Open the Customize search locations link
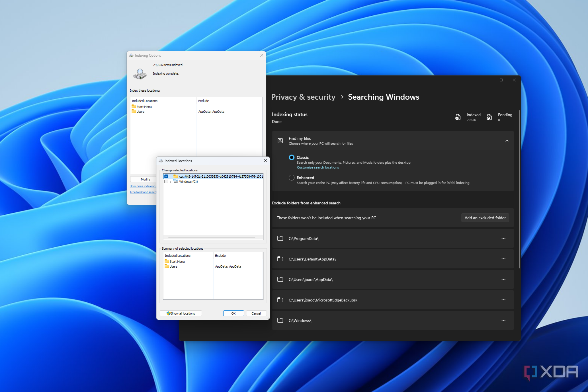The height and width of the screenshot is (392, 588). point(317,167)
